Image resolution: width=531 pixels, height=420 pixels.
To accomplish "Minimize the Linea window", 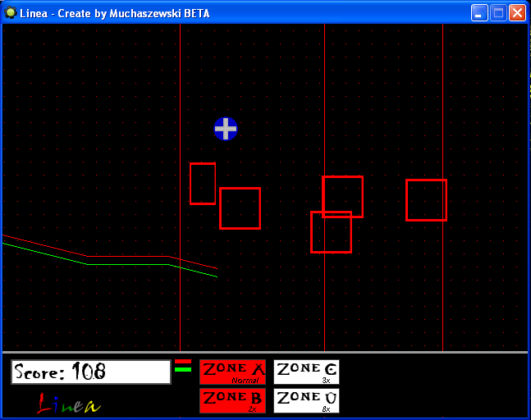I will click(479, 13).
